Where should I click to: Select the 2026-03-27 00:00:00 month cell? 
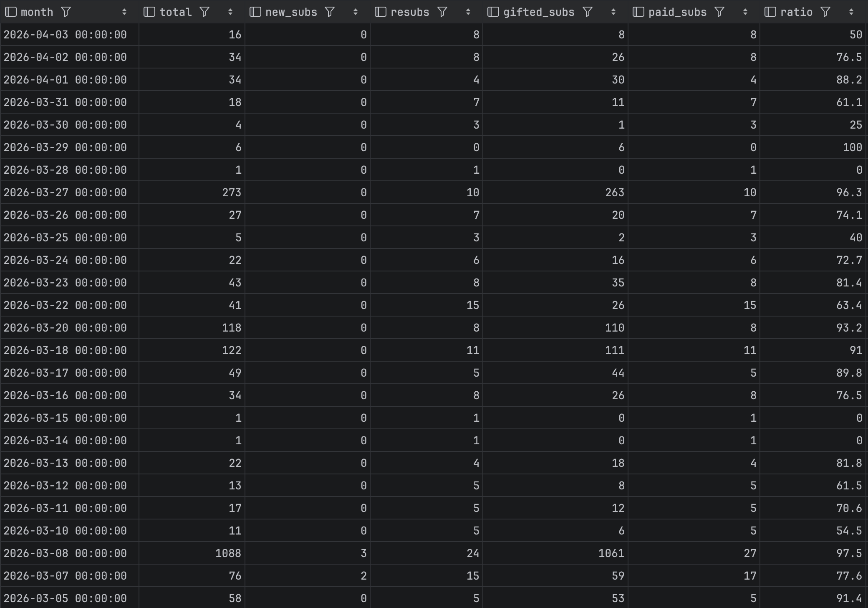65,193
